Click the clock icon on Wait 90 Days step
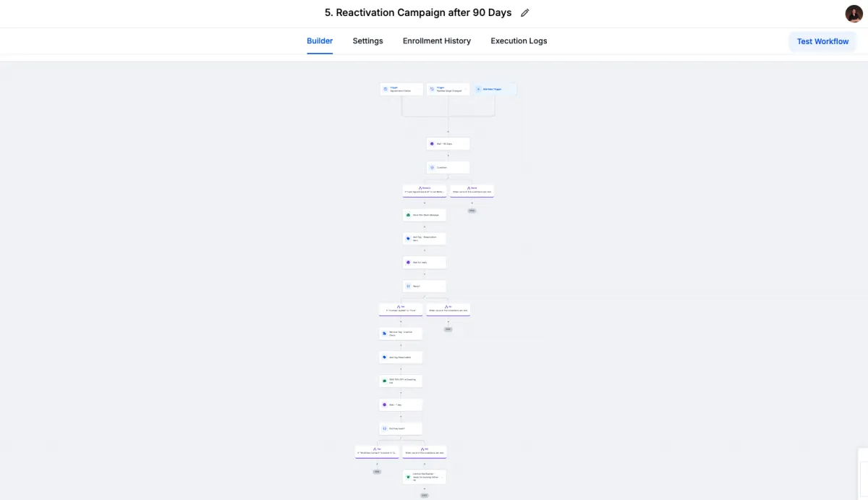This screenshot has width=868, height=500. [x=432, y=143]
